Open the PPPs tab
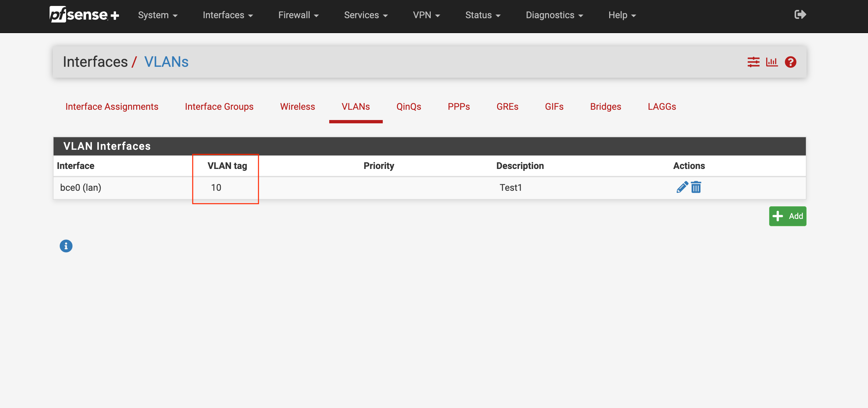 pos(458,106)
